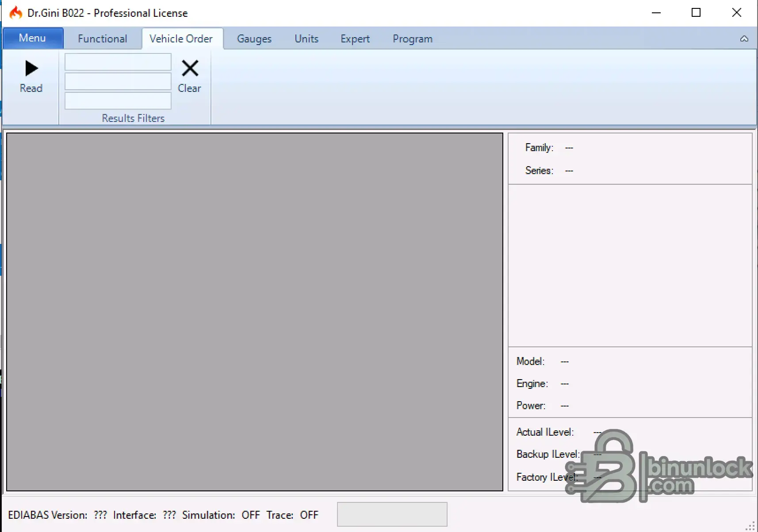The image size is (758, 532).
Task: Minimize the Dr.Gini window
Action: tap(656, 13)
